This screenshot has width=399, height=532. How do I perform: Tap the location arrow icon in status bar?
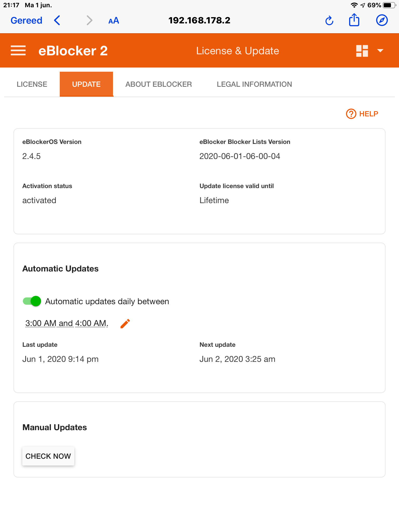[x=363, y=5]
